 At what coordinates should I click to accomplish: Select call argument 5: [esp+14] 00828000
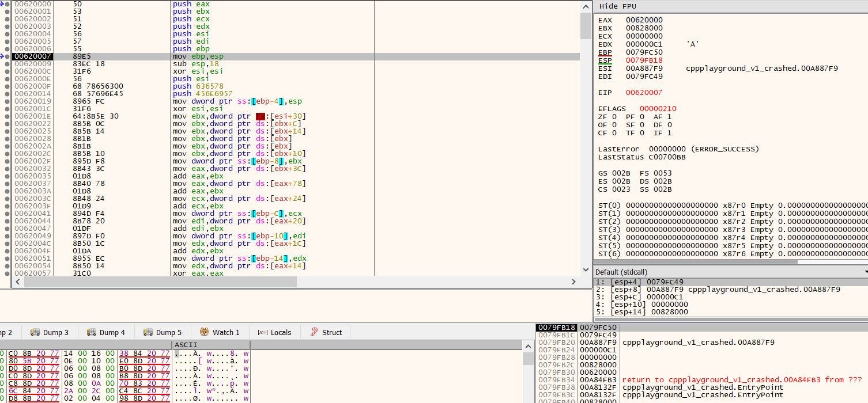(730, 312)
